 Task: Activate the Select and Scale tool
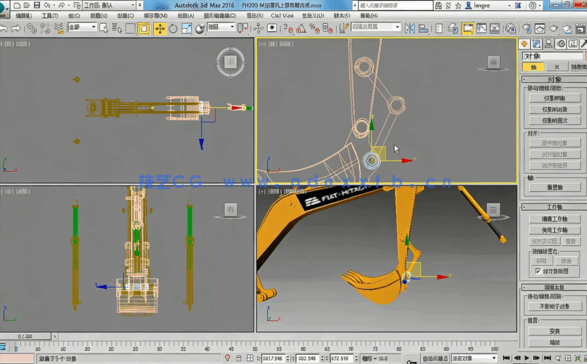click(x=186, y=28)
